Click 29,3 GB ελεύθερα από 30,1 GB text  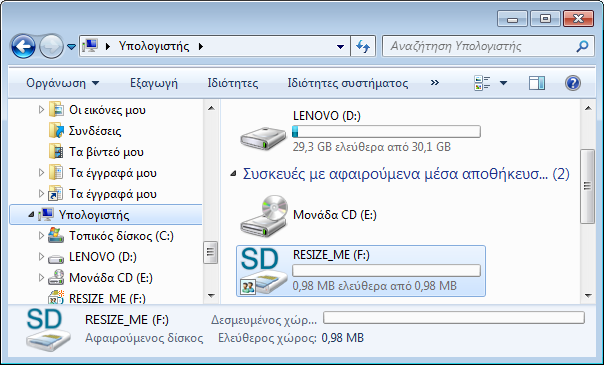[371, 147]
